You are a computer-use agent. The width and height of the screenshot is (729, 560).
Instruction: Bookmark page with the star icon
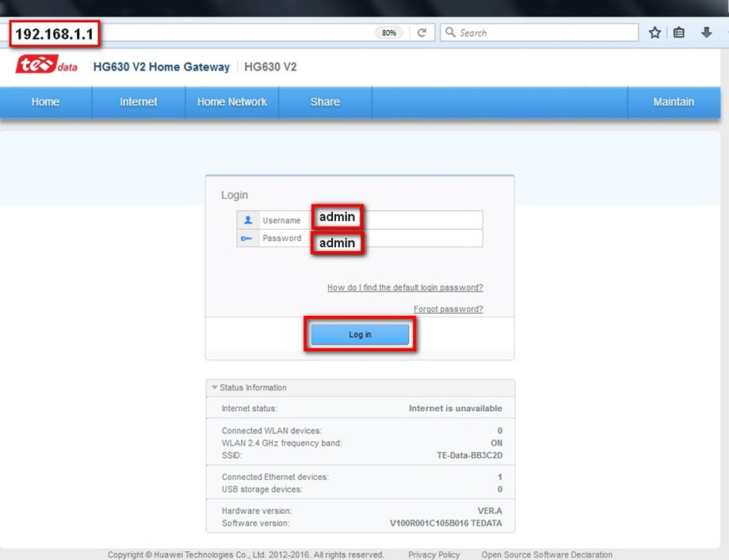[655, 32]
